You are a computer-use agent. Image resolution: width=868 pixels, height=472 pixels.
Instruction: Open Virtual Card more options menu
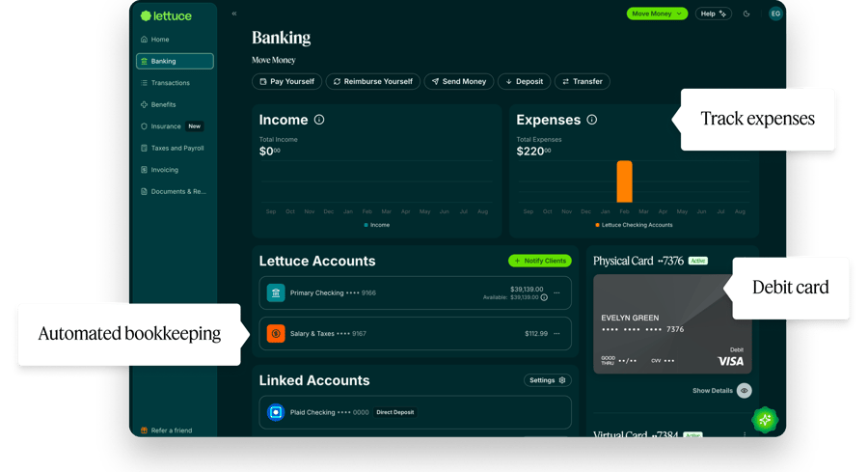tap(745, 433)
